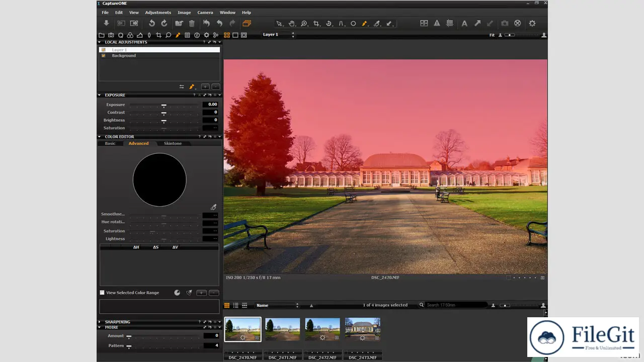Select the Keystone tool

point(341,23)
